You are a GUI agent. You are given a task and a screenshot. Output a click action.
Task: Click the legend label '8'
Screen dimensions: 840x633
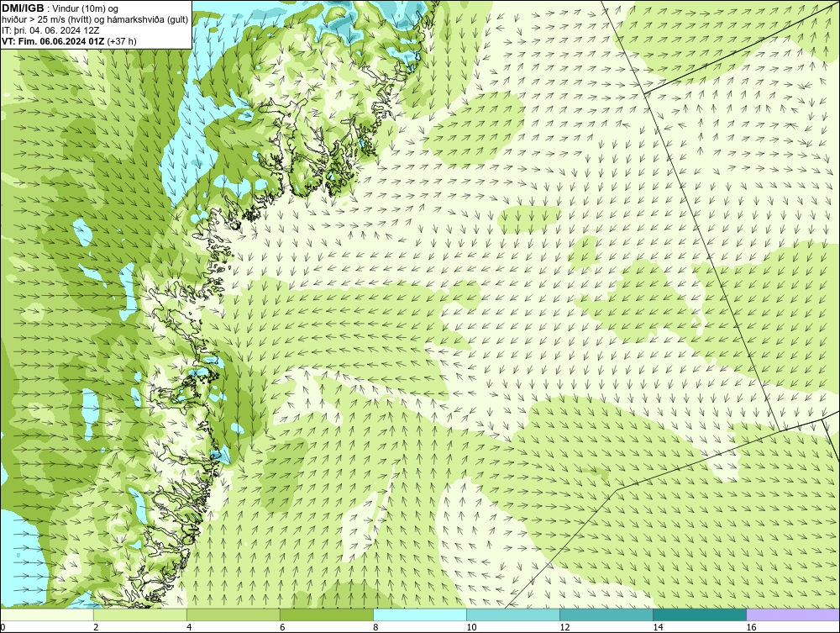(x=376, y=627)
